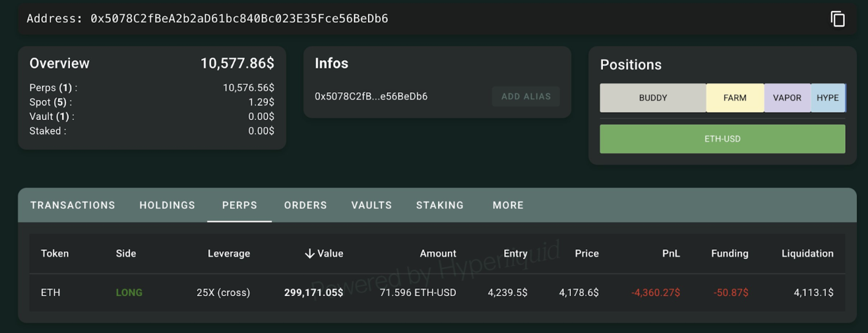The width and height of the screenshot is (868, 333).
Task: Click the -50.87$ funding value
Action: tap(731, 293)
